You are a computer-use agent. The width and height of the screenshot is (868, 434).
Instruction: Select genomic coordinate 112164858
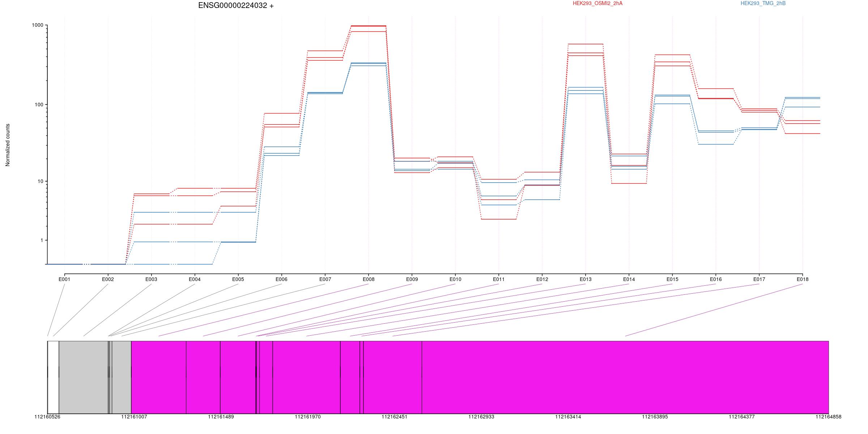pos(829,417)
